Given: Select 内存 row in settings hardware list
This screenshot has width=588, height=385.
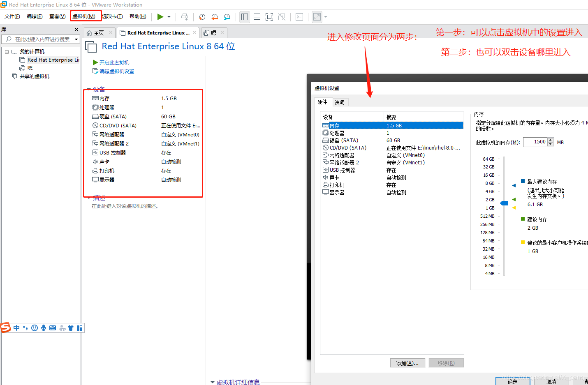Looking at the screenshot, I should [392, 126].
